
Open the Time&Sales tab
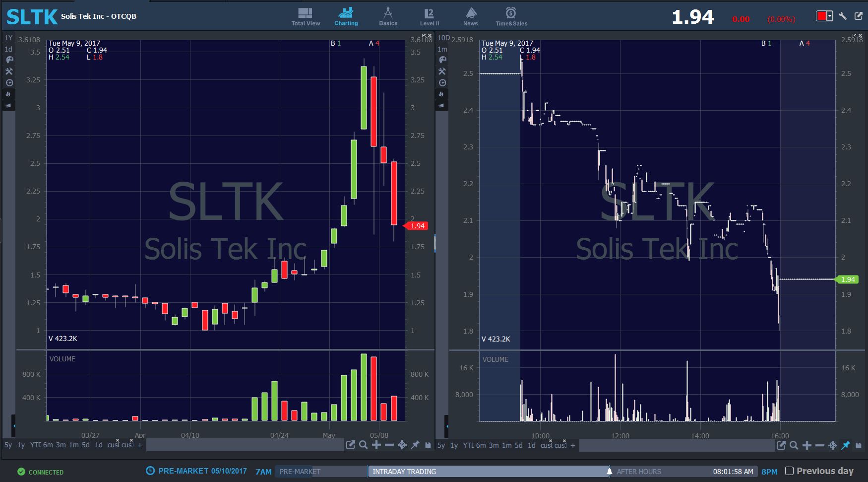tap(511, 16)
